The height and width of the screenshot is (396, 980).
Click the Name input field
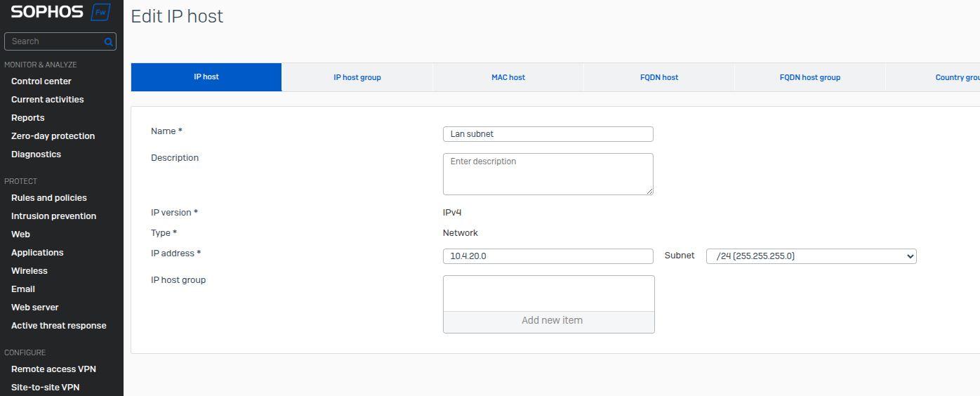point(548,134)
